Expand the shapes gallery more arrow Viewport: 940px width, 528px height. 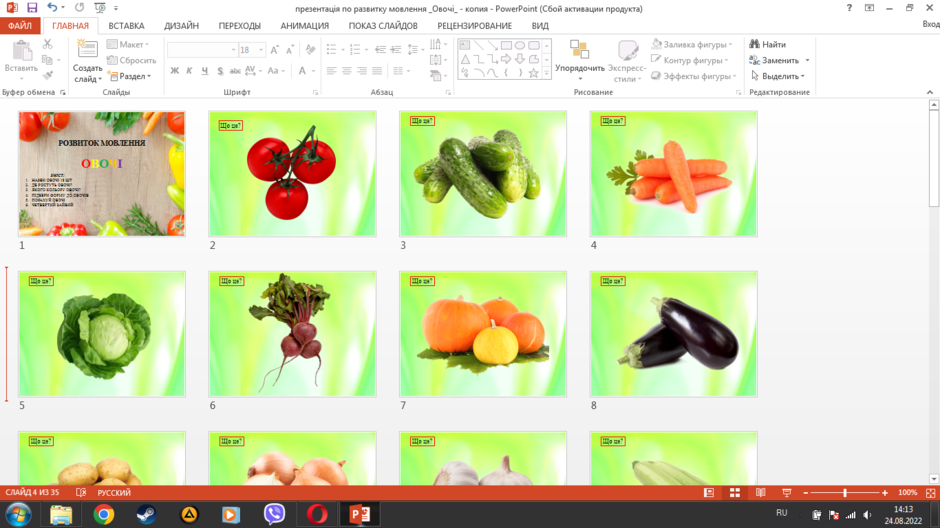[x=546, y=73]
